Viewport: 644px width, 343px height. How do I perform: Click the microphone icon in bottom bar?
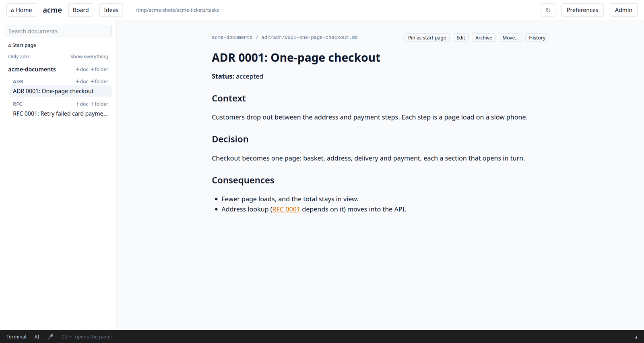click(50, 337)
